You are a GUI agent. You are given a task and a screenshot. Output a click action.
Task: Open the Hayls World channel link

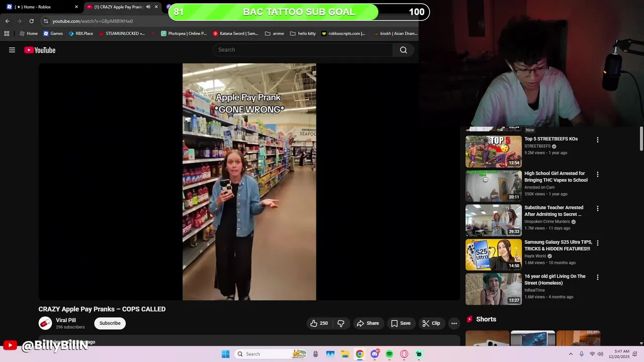click(x=535, y=256)
